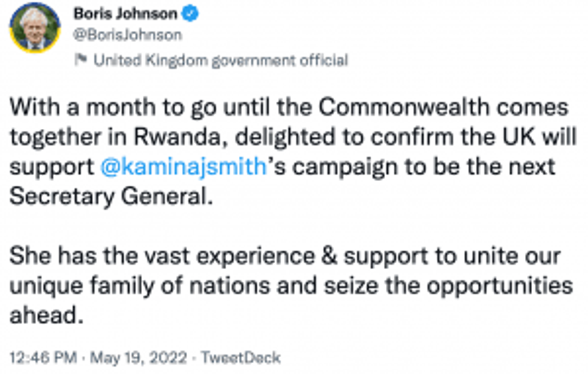Open the Boris Johnson display name
The image size is (588, 374).
[125, 13]
